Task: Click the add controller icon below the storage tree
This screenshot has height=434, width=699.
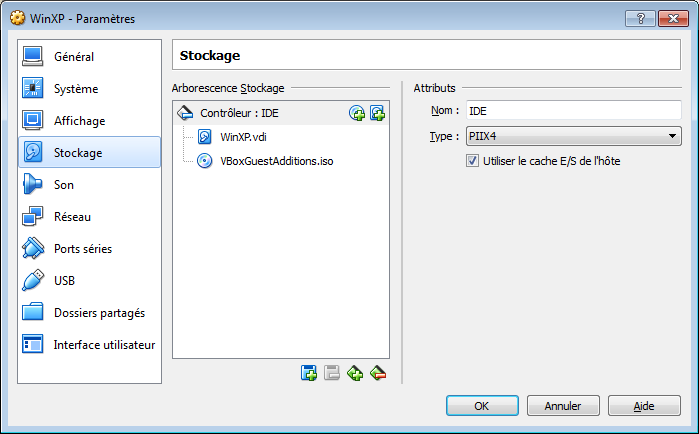Action: (x=309, y=373)
